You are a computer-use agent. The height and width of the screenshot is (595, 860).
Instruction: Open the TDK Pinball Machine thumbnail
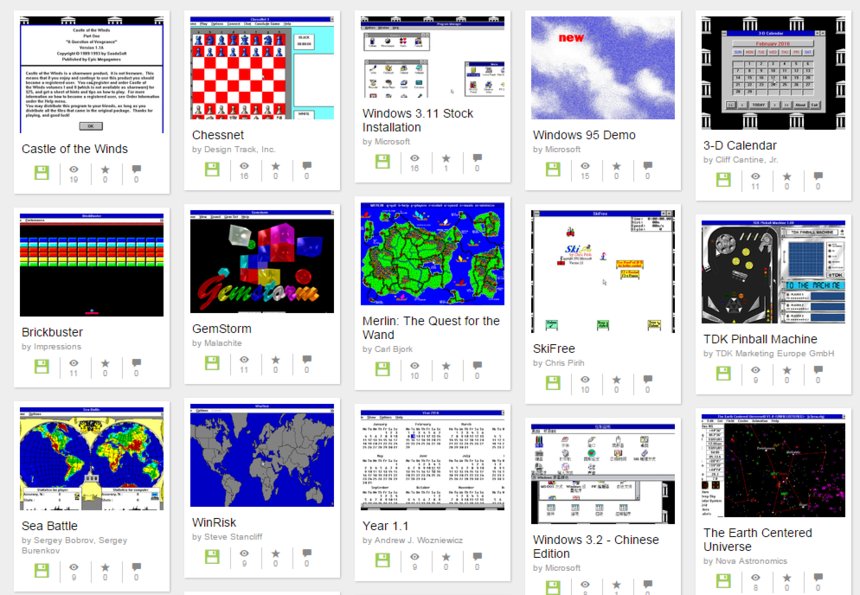click(774, 273)
